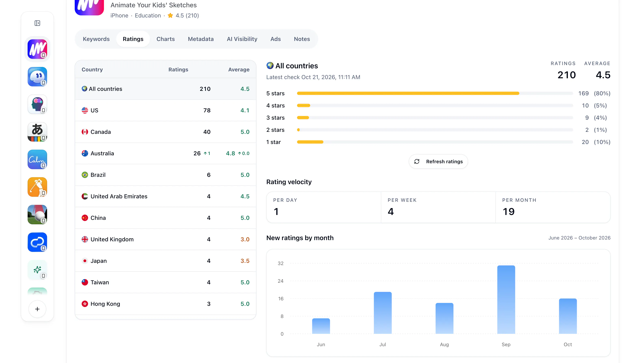Select the Canada row

[x=165, y=132]
